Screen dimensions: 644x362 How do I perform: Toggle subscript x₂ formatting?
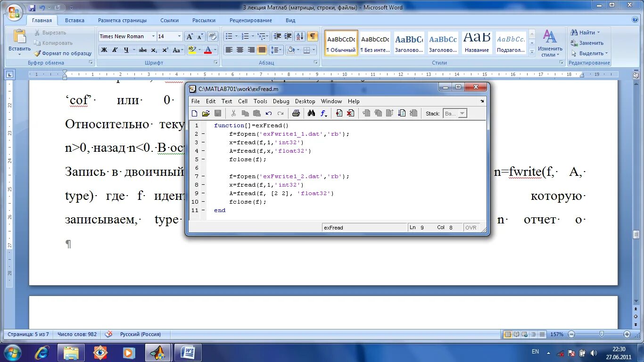(x=154, y=50)
